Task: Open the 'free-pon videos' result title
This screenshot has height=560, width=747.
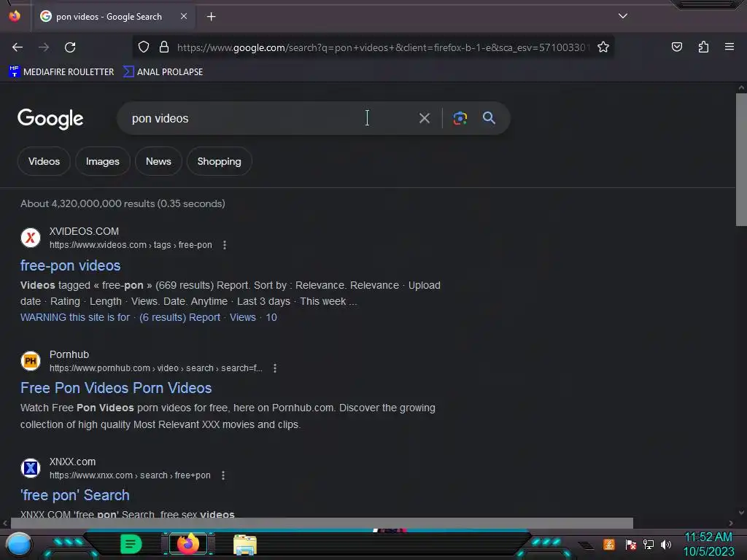Action: [x=71, y=265]
